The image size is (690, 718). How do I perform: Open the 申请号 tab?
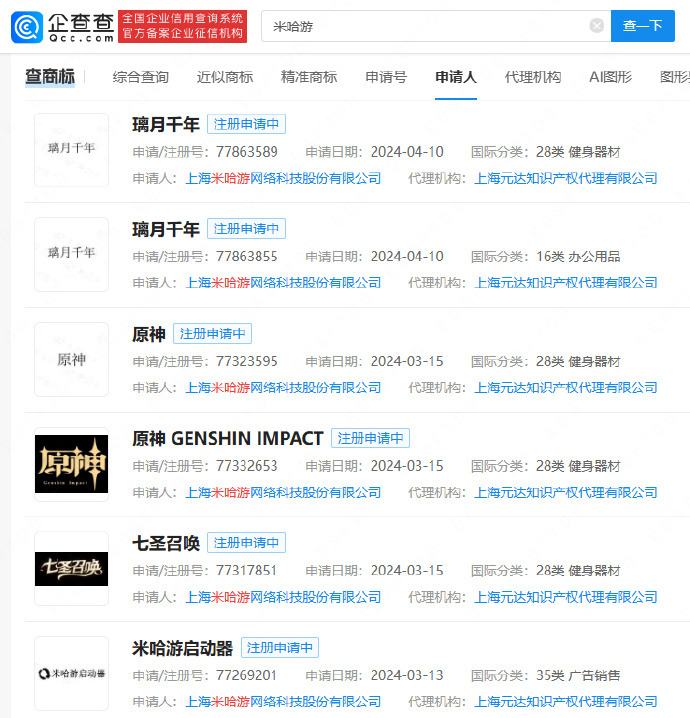point(386,77)
